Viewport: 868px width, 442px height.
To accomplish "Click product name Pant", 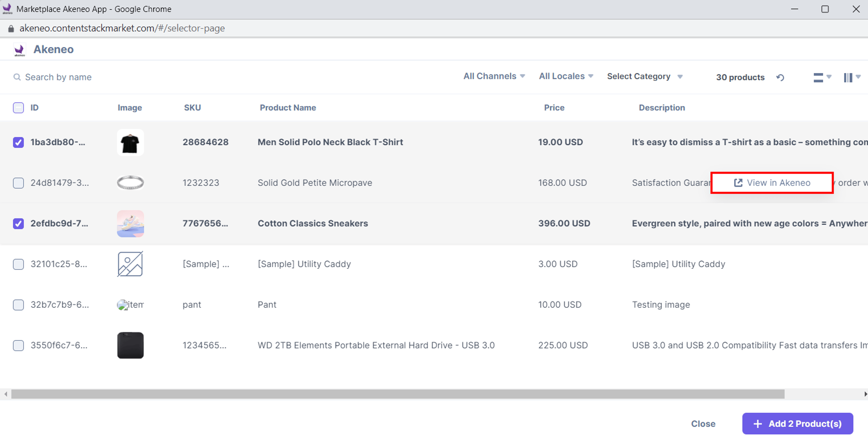I will (267, 305).
